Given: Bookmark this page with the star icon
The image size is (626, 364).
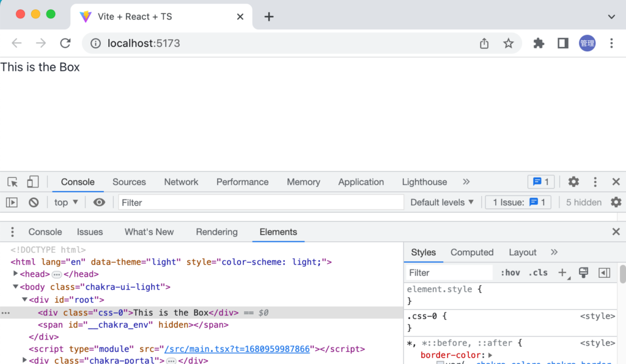Looking at the screenshot, I should (508, 43).
